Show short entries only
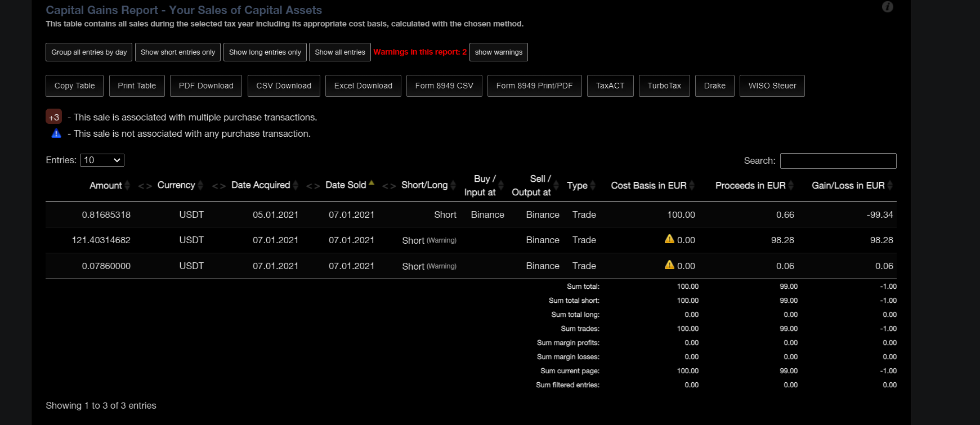Viewport: 980px width, 425px height. pyautogui.click(x=178, y=52)
